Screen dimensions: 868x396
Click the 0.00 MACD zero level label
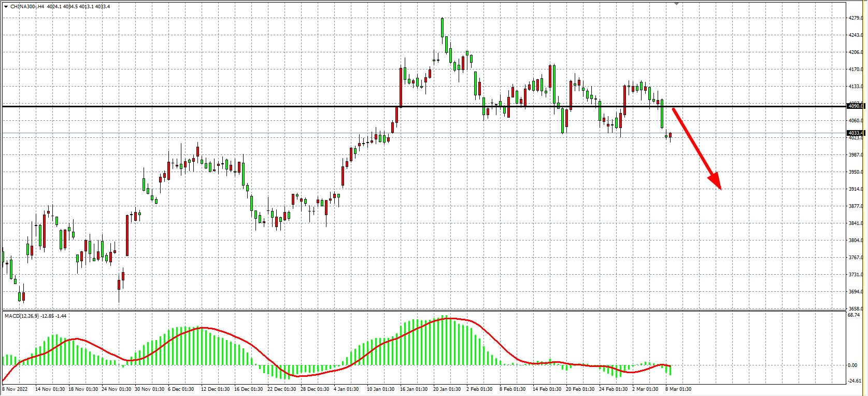(852, 365)
